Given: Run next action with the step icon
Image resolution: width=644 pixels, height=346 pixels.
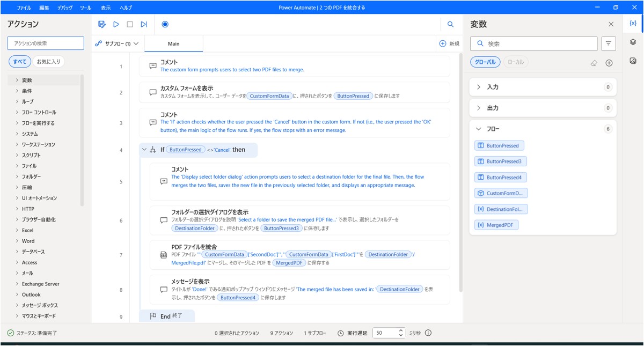Looking at the screenshot, I should pyautogui.click(x=144, y=24).
